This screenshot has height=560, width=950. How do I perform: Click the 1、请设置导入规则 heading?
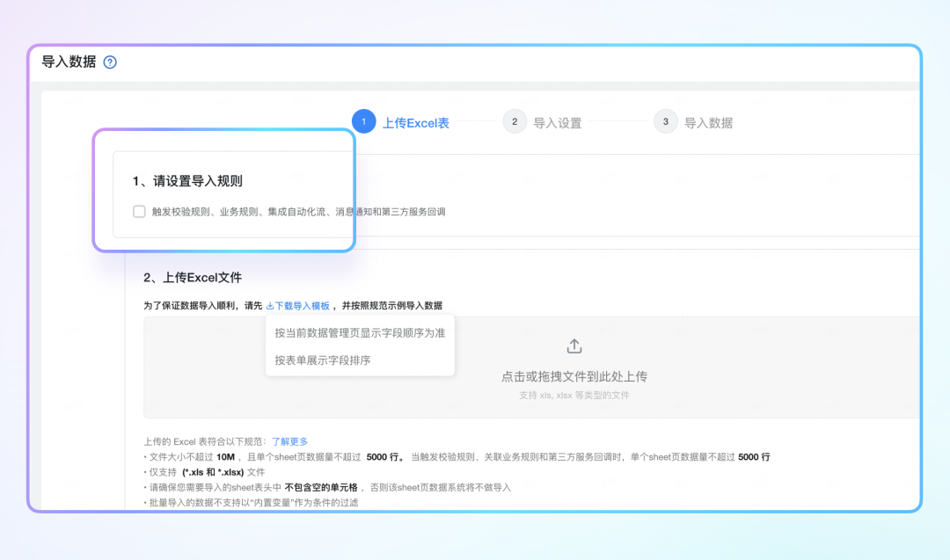click(187, 181)
